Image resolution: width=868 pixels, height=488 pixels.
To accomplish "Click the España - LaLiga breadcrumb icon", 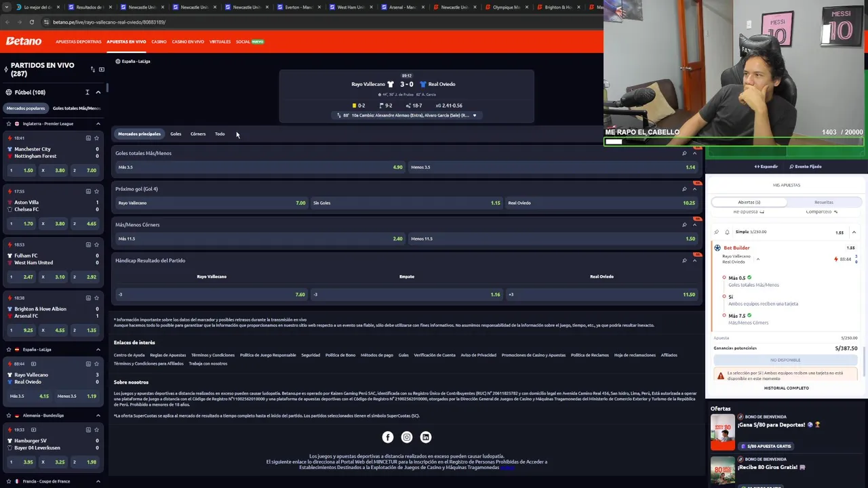I will [x=118, y=61].
